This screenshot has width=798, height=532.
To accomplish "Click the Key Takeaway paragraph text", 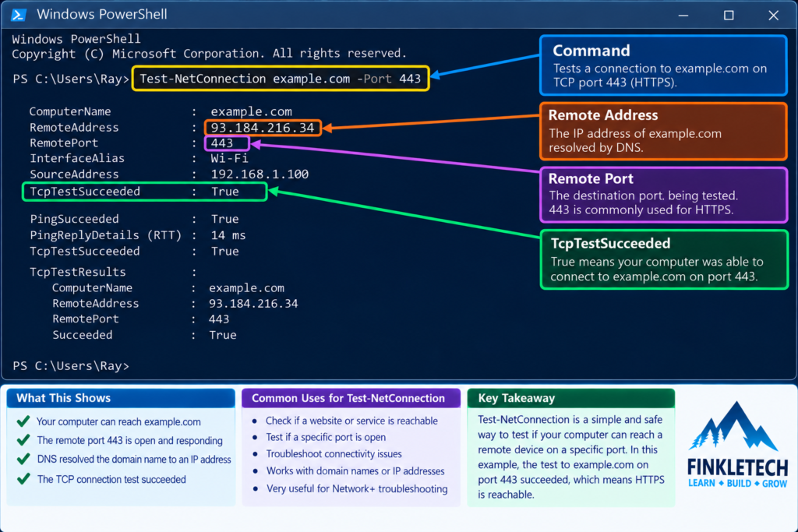I will [571, 456].
